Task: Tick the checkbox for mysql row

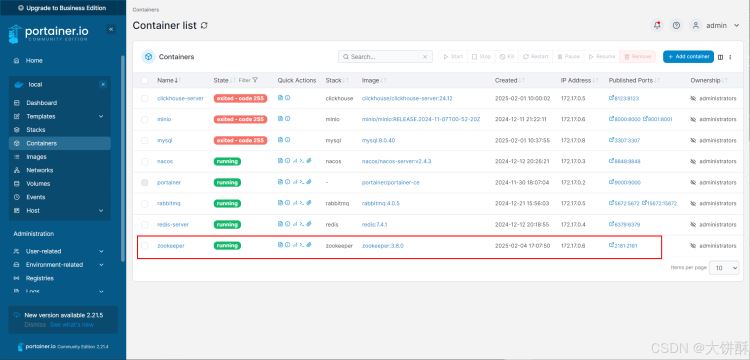Action: pyautogui.click(x=144, y=141)
